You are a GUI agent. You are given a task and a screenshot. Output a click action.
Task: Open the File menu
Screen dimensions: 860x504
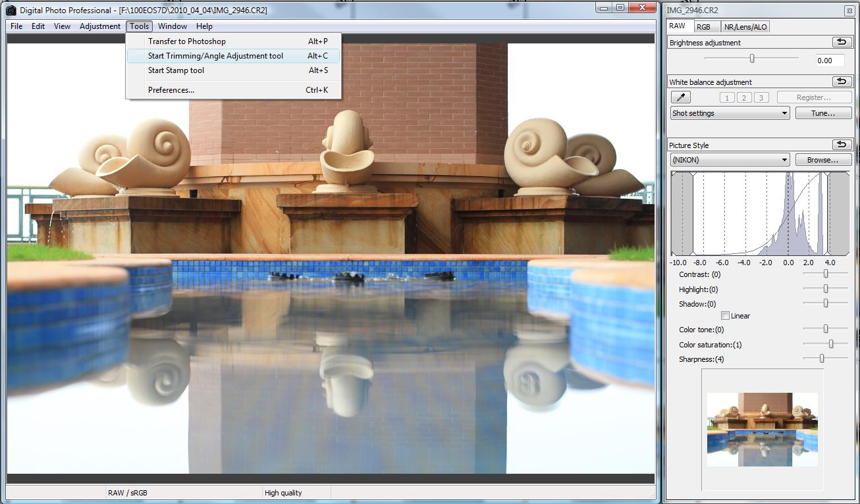(x=16, y=26)
